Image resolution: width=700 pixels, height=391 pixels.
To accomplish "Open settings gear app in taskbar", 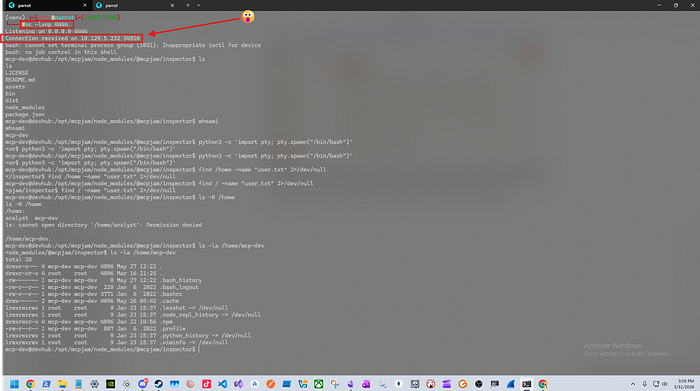I will [94, 384].
